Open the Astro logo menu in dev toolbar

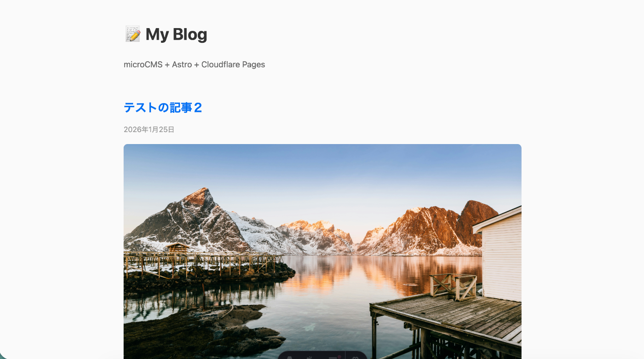click(290, 358)
